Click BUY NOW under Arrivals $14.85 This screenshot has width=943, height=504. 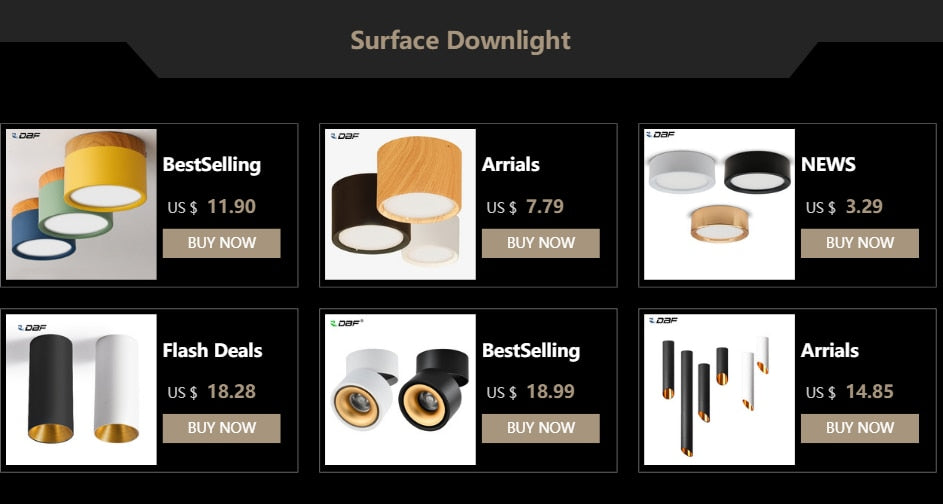click(x=859, y=428)
